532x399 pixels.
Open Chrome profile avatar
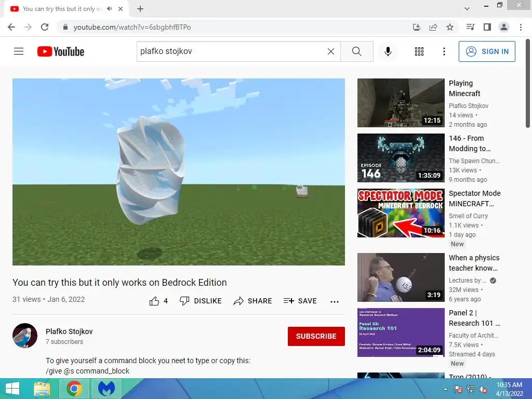pos(504,27)
